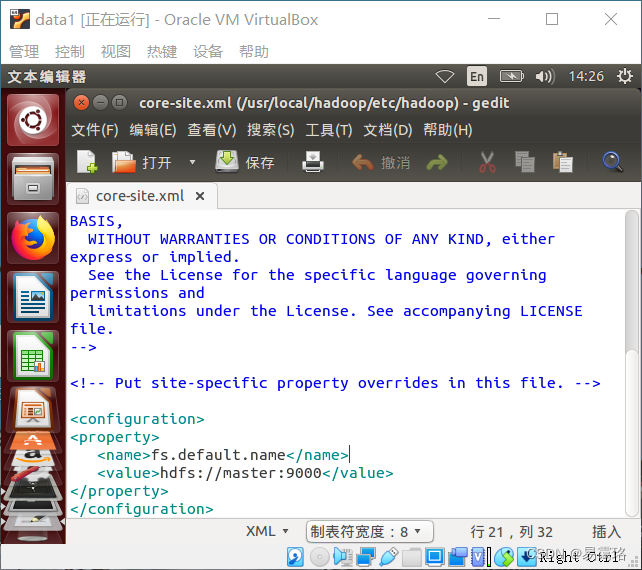Image resolution: width=642 pixels, height=570 pixels.
Task: Expand the recent files arrow beside 打开
Action: coord(192,162)
